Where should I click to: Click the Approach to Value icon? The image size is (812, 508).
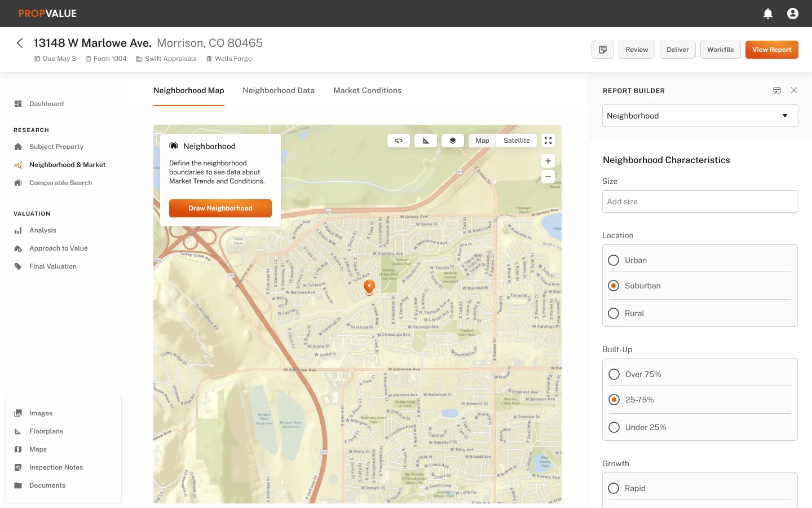18,248
